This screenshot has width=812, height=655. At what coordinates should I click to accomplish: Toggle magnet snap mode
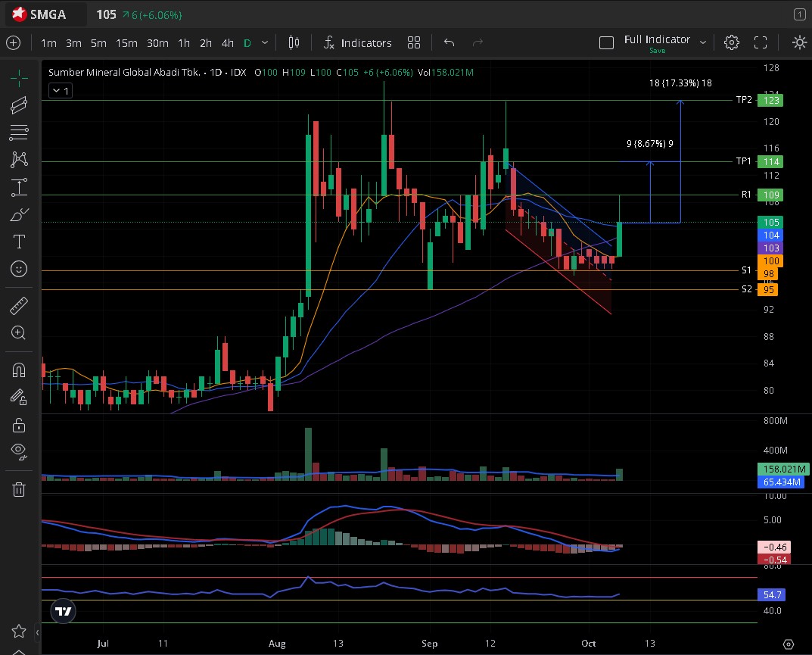point(19,370)
